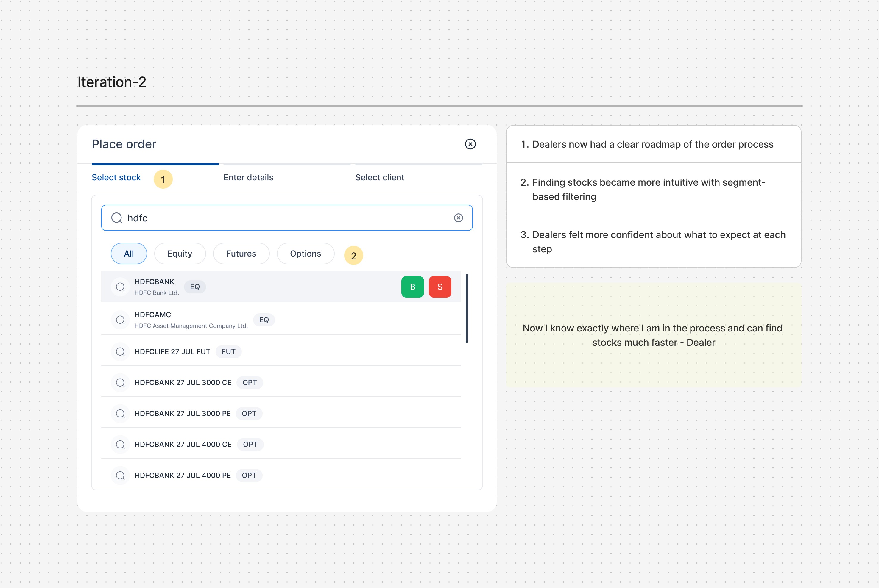Viewport: 879px width, 588px height.
Task: Filter results by Futures segment
Action: [x=241, y=254]
